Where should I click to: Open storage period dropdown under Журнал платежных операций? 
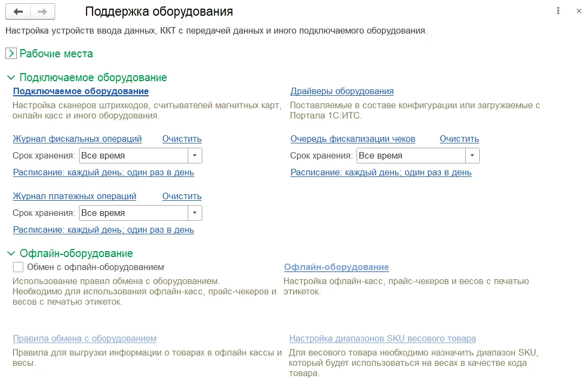click(x=195, y=213)
